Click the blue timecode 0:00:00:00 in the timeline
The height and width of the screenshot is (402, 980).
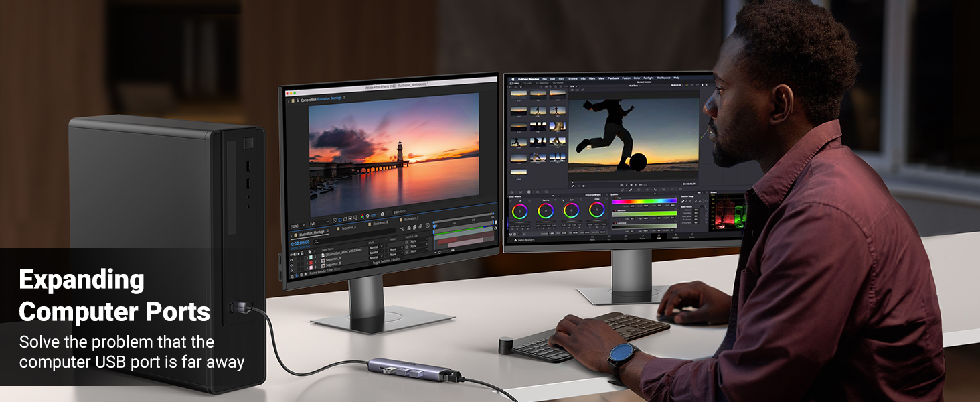tap(300, 243)
